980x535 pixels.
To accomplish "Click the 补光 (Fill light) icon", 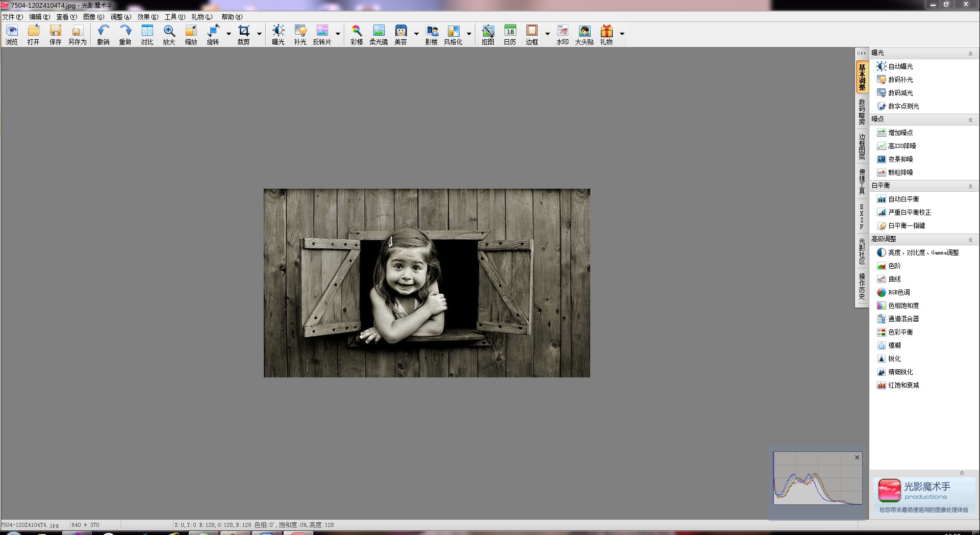I will pyautogui.click(x=300, y=35).
